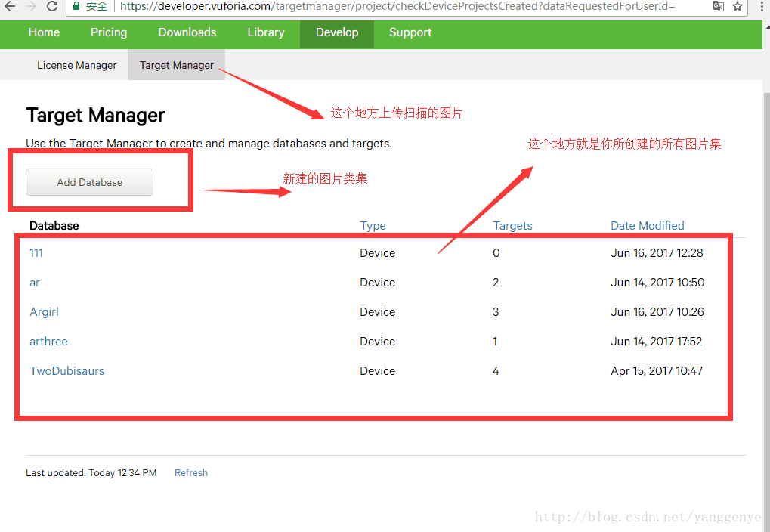
Task: Open the Home menu
Action: tap(44, 32)
